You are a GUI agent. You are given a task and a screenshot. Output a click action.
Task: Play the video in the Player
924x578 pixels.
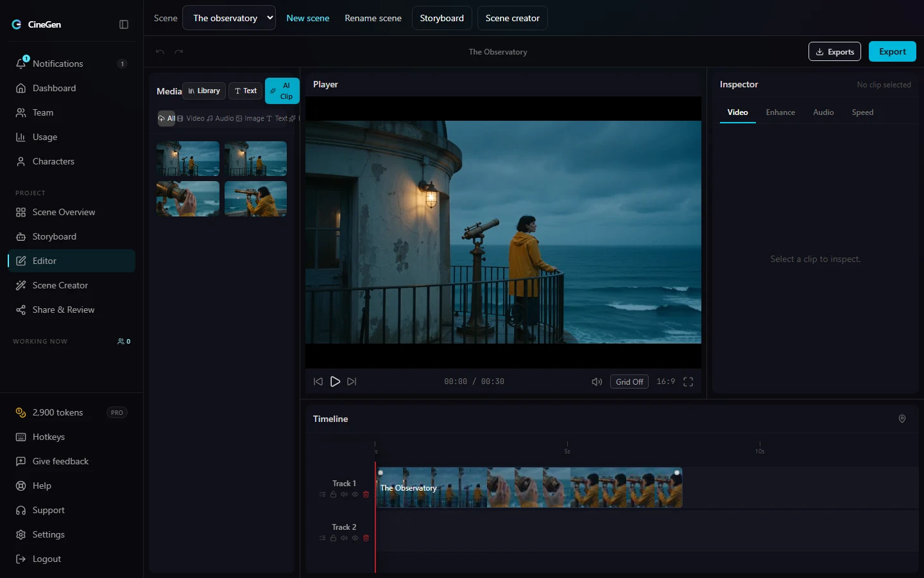[x=335, y=381]
